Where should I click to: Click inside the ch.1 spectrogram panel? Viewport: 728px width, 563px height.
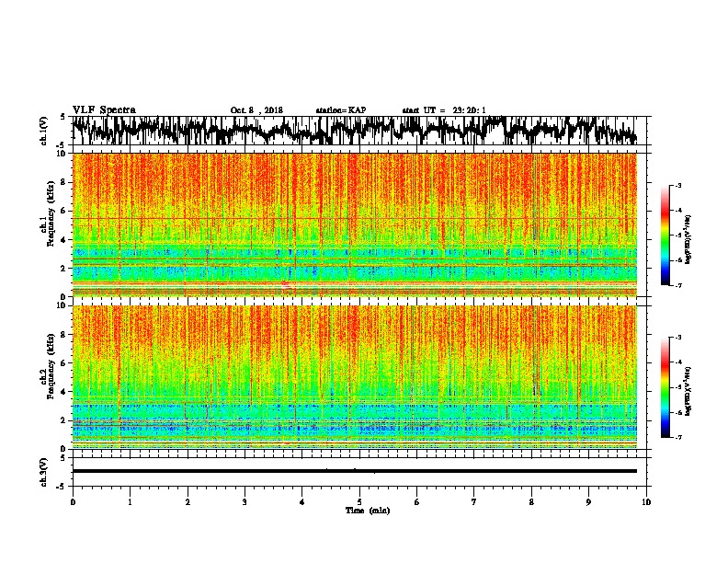coord(355,224)
